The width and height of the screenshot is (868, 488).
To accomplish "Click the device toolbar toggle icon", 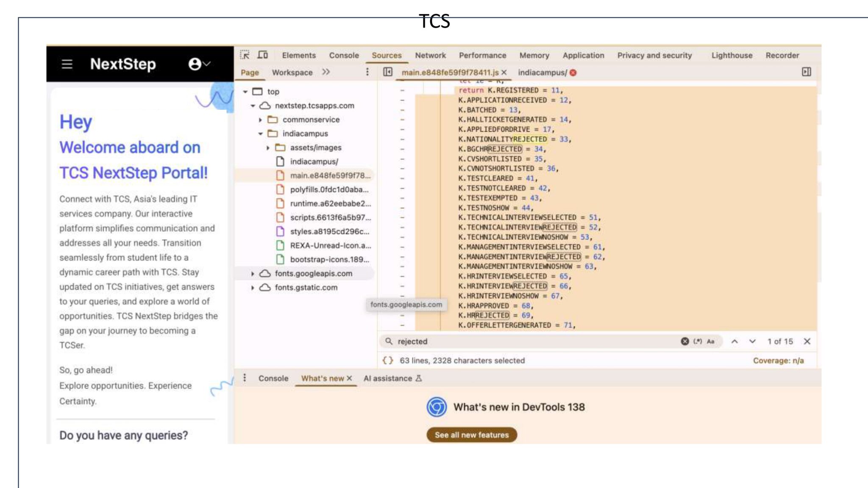I will point(263,55).
